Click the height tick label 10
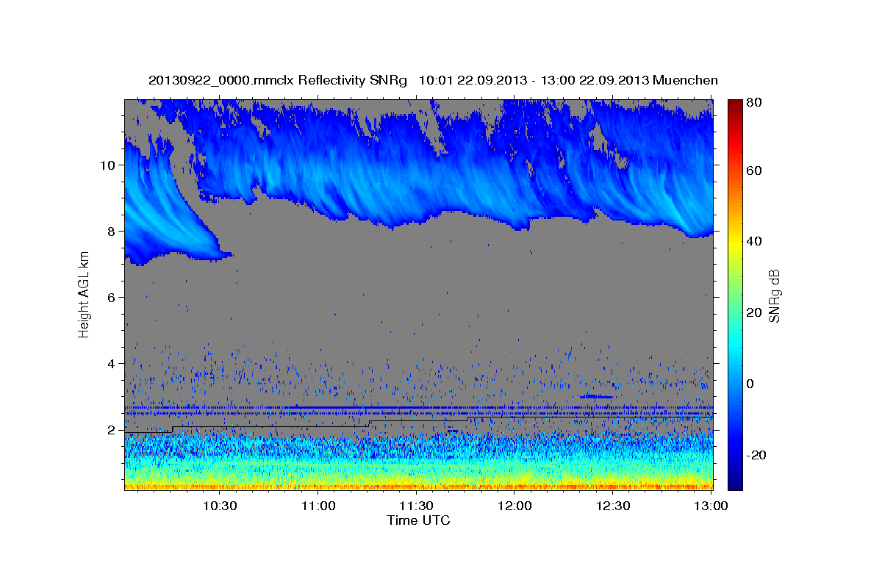Image resolution: width=882 pixels, height=588 pixels. tap(107, 165)
